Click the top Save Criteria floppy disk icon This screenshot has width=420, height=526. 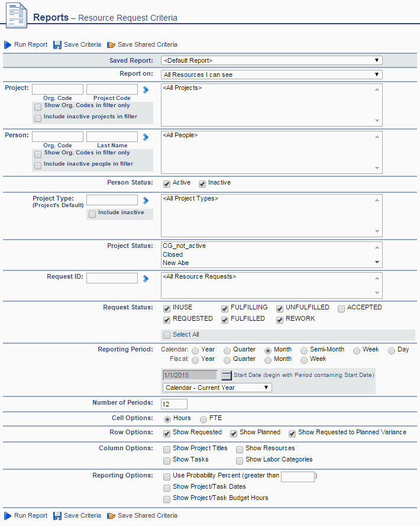pos(57,45)
